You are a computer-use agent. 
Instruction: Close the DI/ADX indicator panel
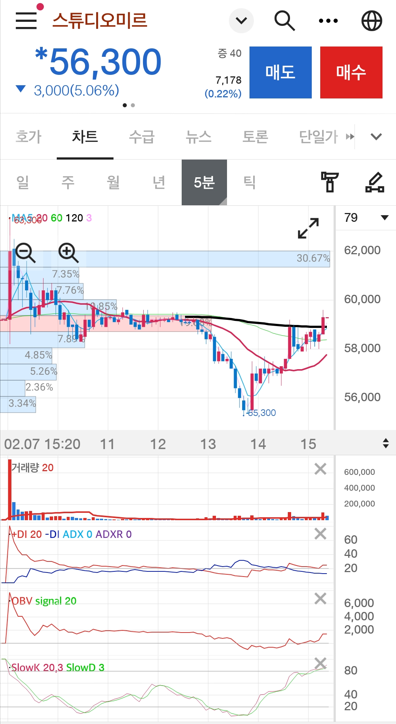(x=320, y=534)
